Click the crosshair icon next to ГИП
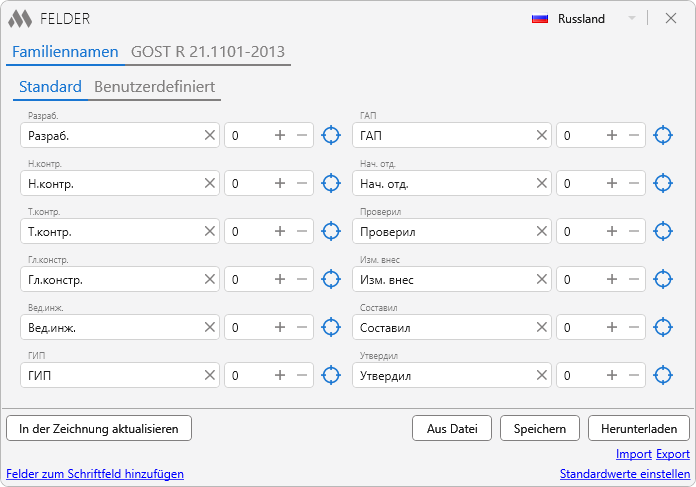696x487 pixels. click(x=331, y=375)
